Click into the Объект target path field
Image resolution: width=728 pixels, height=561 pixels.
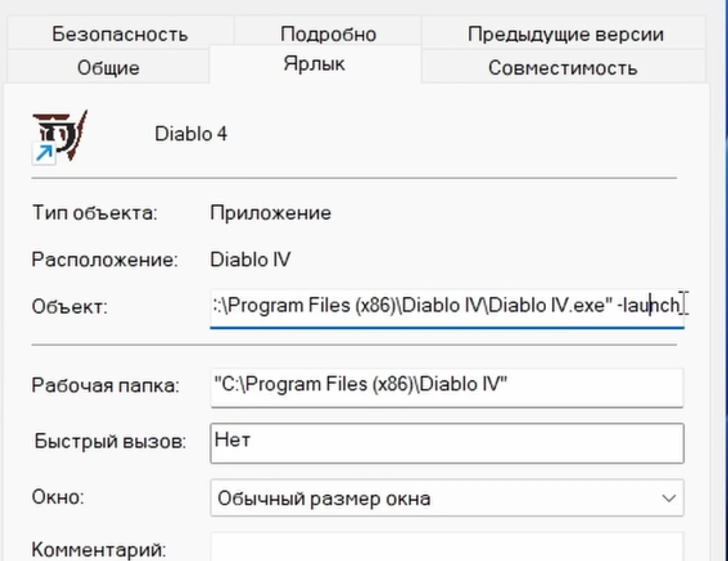446,306
